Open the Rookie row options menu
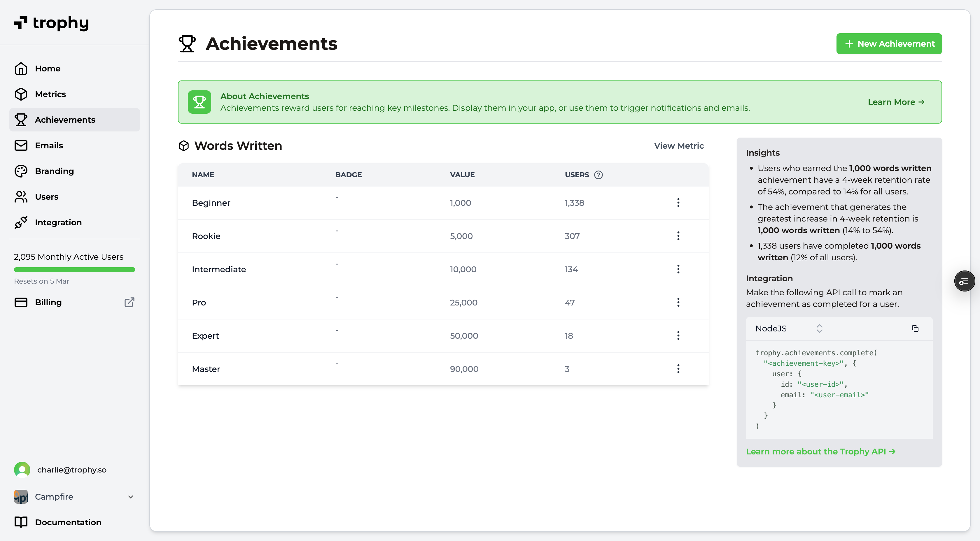980x541 pixels. pyautogui.click(x=678, y=236)
